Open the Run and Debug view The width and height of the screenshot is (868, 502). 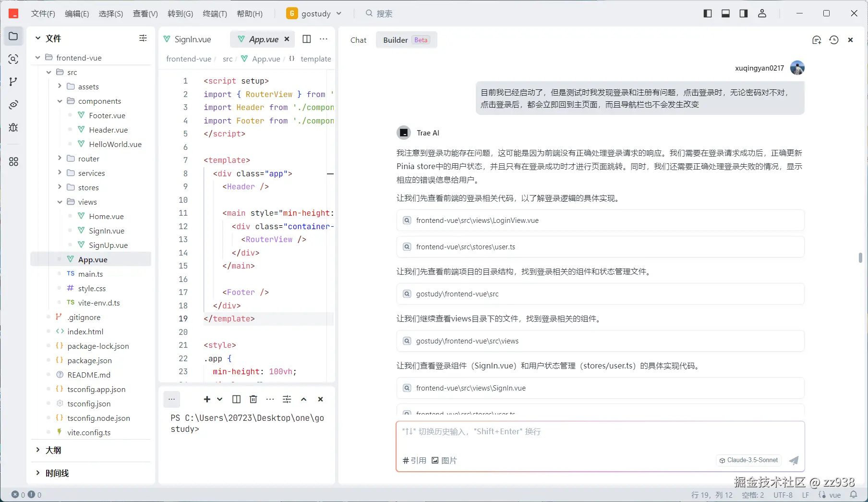pos(13,128)
